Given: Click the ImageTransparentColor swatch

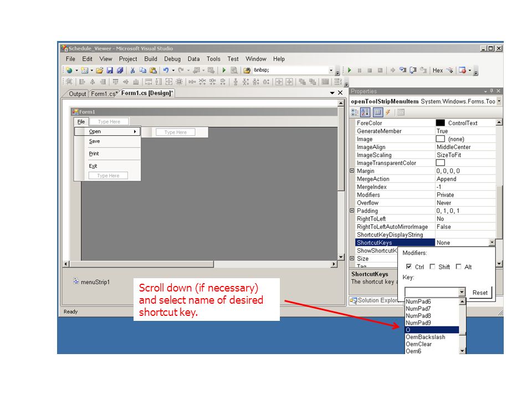Looking at the screenshot, I should [x=441, y=163].
